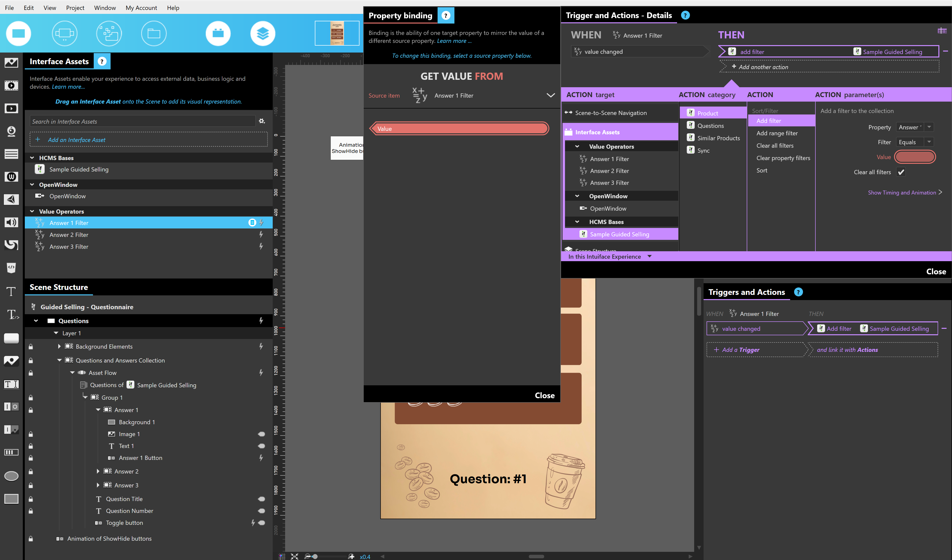Screen dimensions: 952x560
Task: Open the Scenes panel toolbar icon
Action: (19, 33)
